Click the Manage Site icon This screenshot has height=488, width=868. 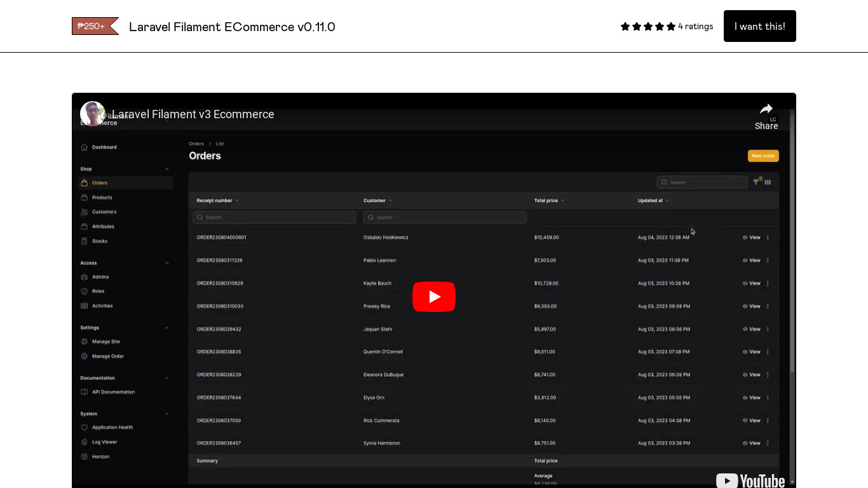85,342
